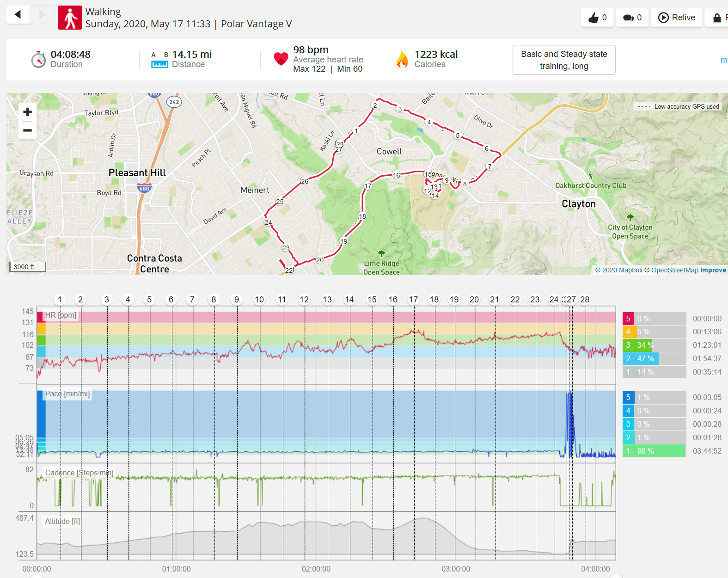This screenshot has width=728, height=578.
Task: Click the Relive button
Action: [676, 18]
